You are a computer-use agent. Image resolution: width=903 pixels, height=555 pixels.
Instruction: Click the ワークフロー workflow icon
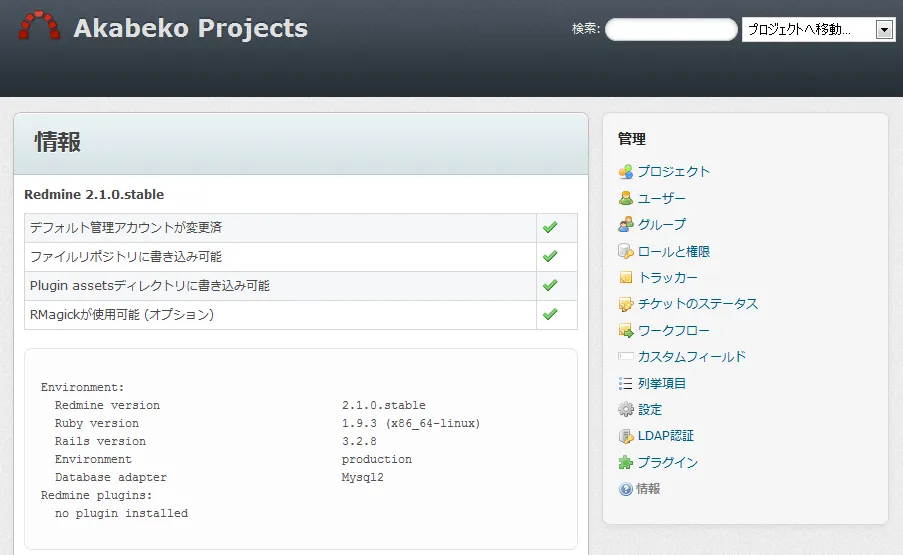click(625, 330)
